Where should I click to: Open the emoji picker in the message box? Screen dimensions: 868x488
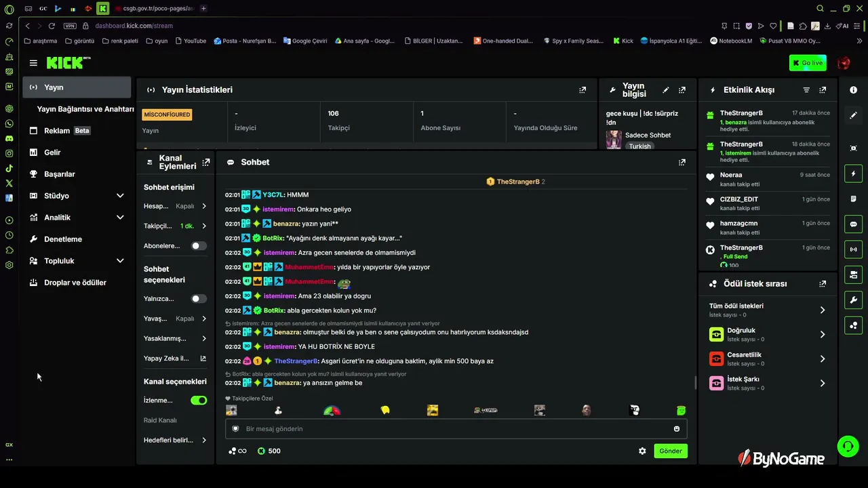(x=677, y=428)
